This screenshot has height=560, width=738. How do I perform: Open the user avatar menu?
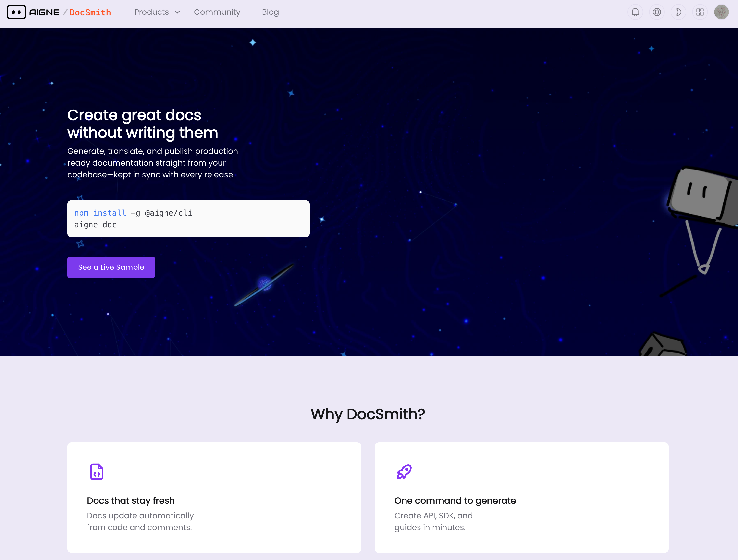click(721, 12)
